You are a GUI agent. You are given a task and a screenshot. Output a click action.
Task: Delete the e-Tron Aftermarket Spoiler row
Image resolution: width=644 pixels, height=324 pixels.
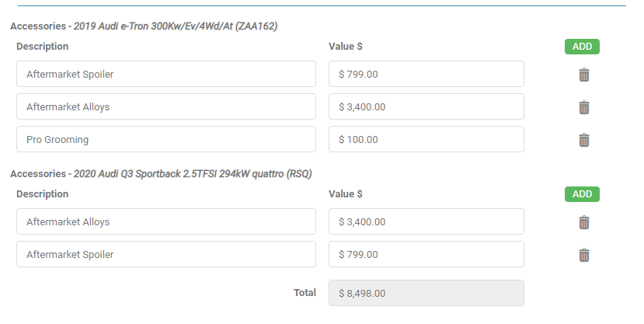(x=584, y=75)
